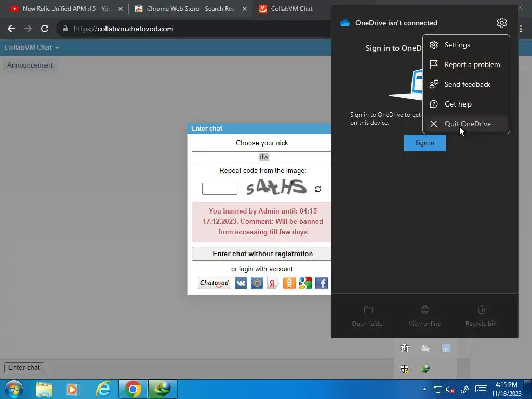Click the muted volume tray icon
Viewport: 532px width, 399px height.
pyautogui.click(x=450, y=389)
